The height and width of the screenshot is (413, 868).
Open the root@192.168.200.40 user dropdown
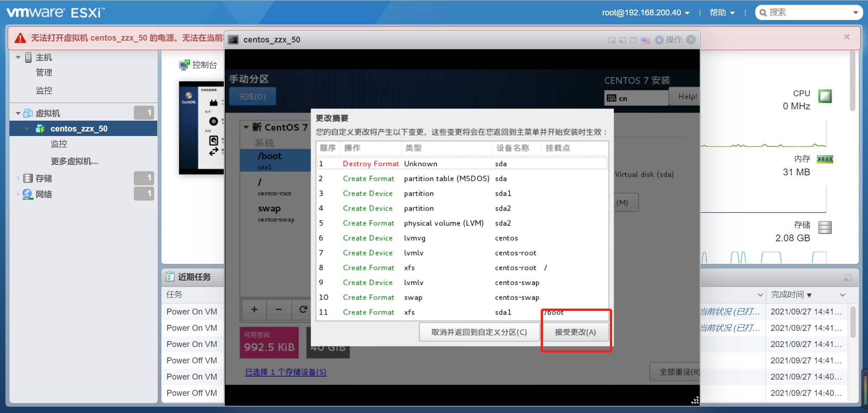point(646,13)
